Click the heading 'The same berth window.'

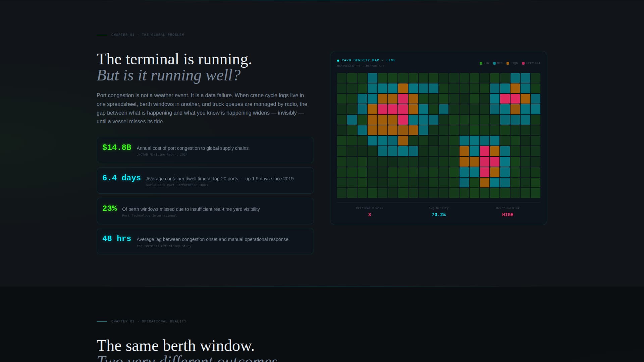[x=175, y=346]
